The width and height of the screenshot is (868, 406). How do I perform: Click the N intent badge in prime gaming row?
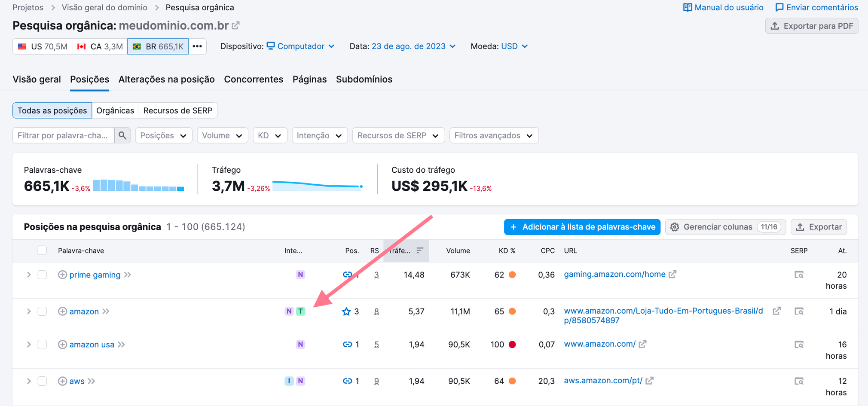[x=300, y=275]
